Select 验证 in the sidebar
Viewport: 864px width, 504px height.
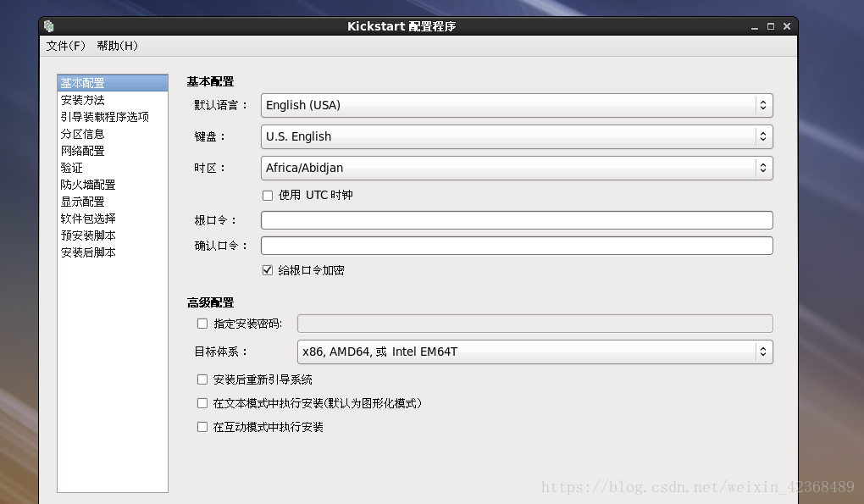[113, 168]
